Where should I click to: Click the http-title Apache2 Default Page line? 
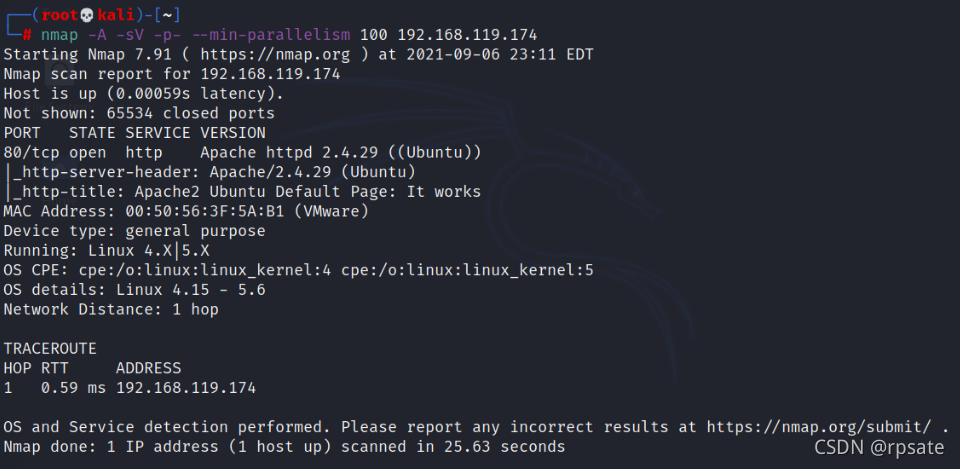click(242, 192)
